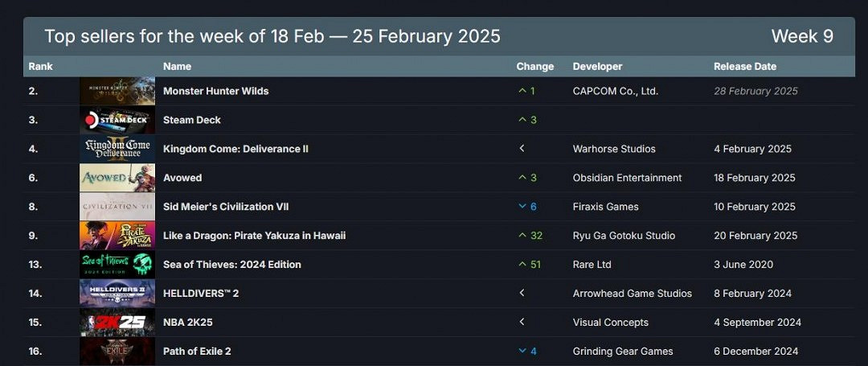Click the HELLDIVERS 2 game name
This screenshot has width=868, height=366.
tap(201, 294)
